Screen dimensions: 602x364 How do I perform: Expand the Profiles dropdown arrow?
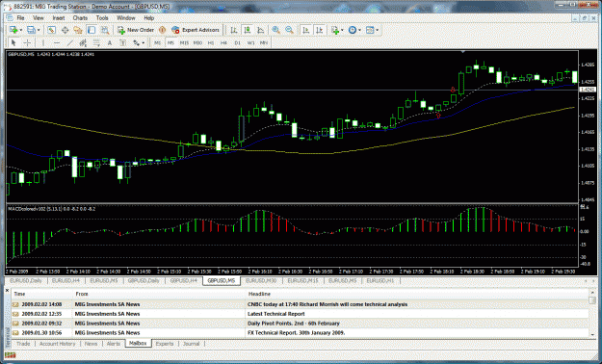tap(39, 30)
